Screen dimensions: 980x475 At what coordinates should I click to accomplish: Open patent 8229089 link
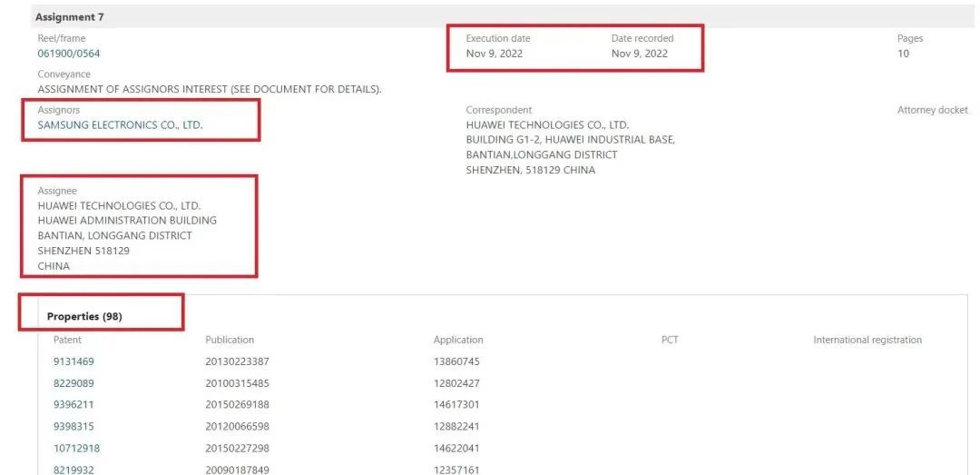point(73,383)
